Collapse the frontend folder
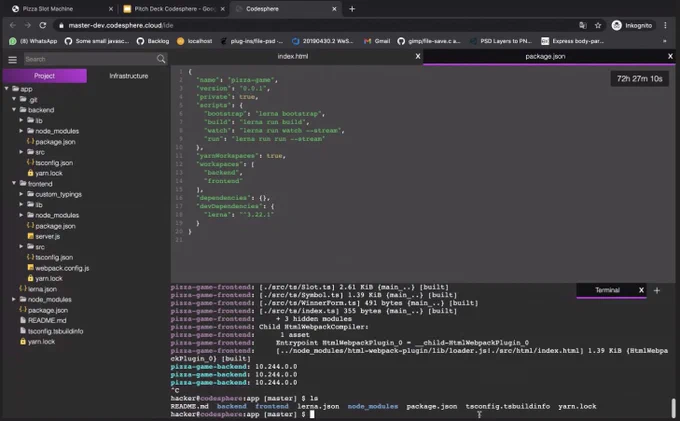 tap(14, 183)
